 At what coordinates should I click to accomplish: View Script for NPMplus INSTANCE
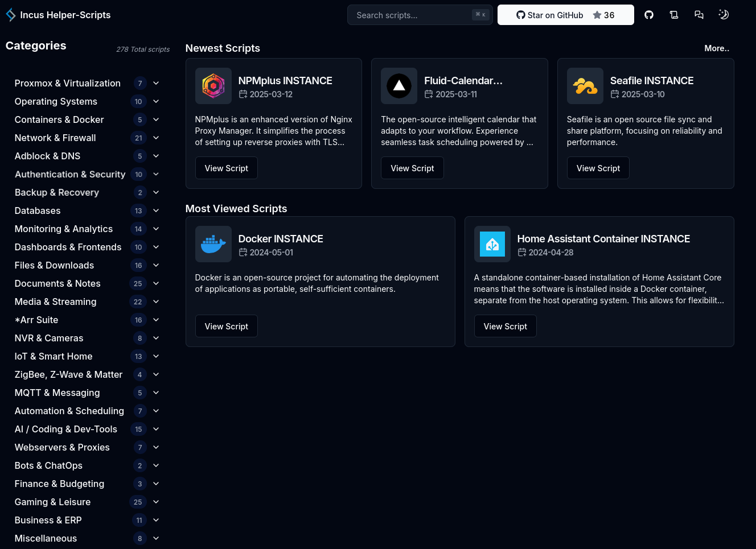pos(227,168)
